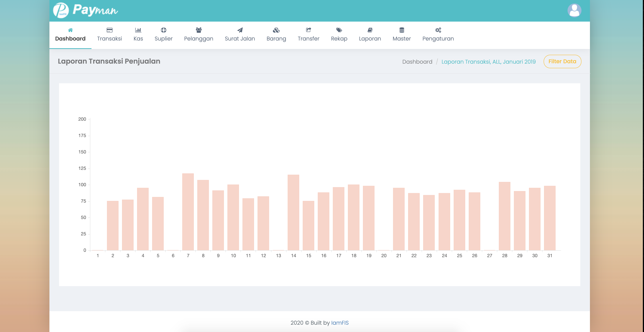
Task: Click the Kas bar chart icon
Action: [138, 30]
